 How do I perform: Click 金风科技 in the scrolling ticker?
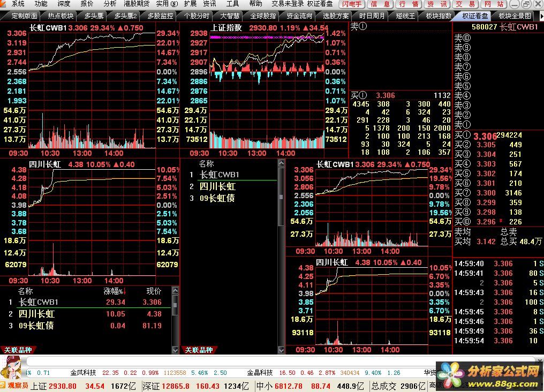(84, 373)
